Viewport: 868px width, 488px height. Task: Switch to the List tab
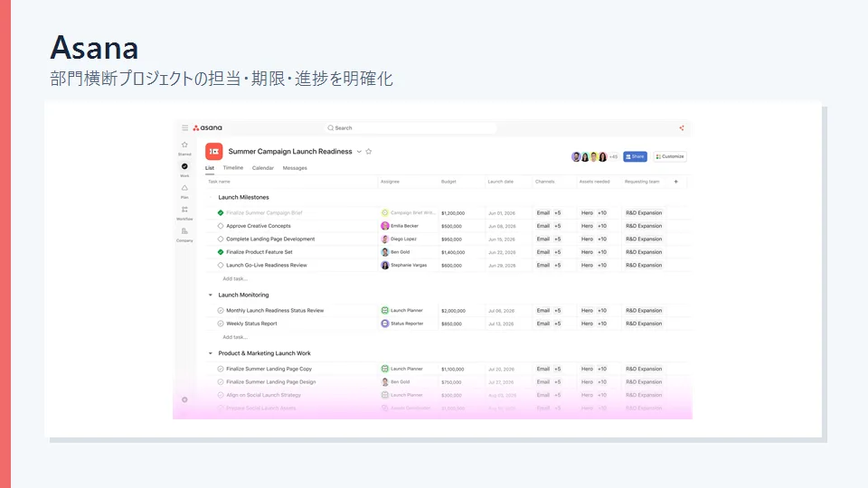point(210,168)
